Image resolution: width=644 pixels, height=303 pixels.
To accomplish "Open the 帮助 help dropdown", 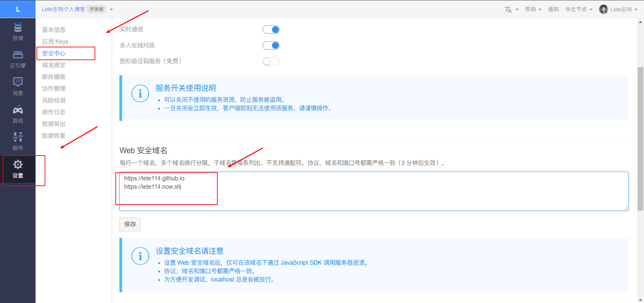I will pos(533,9).
